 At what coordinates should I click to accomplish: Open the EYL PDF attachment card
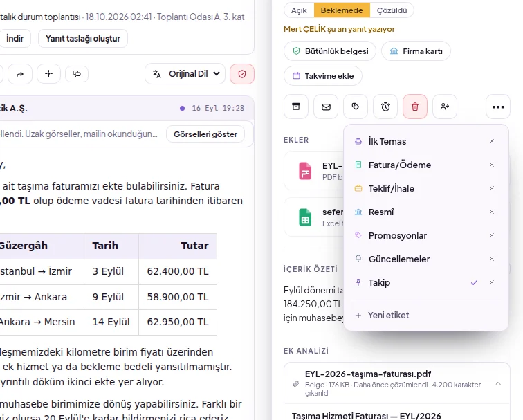coord(313,171)
